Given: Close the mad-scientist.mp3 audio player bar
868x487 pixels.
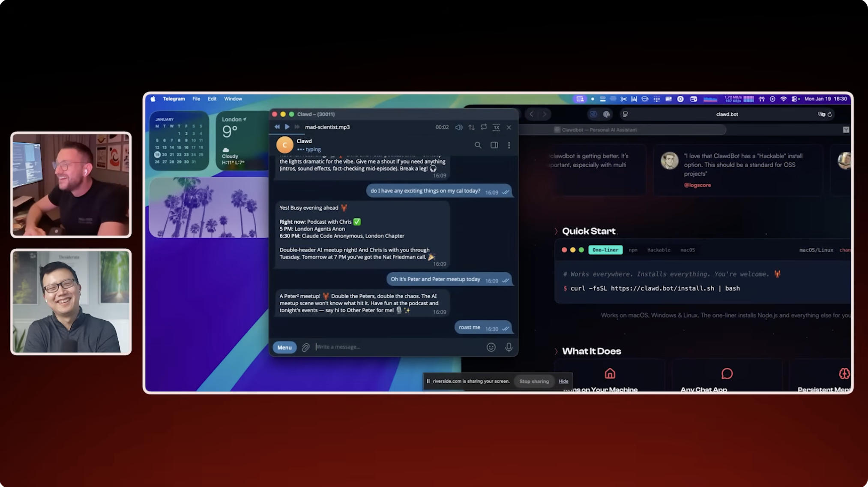Looking at the screenshot, I should [509, 127].
